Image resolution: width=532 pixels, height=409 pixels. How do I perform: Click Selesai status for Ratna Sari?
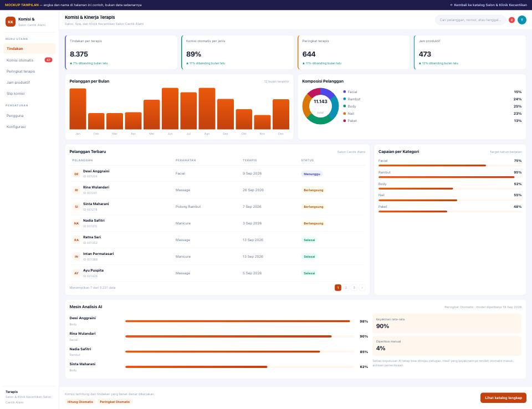tap(309, 240)
